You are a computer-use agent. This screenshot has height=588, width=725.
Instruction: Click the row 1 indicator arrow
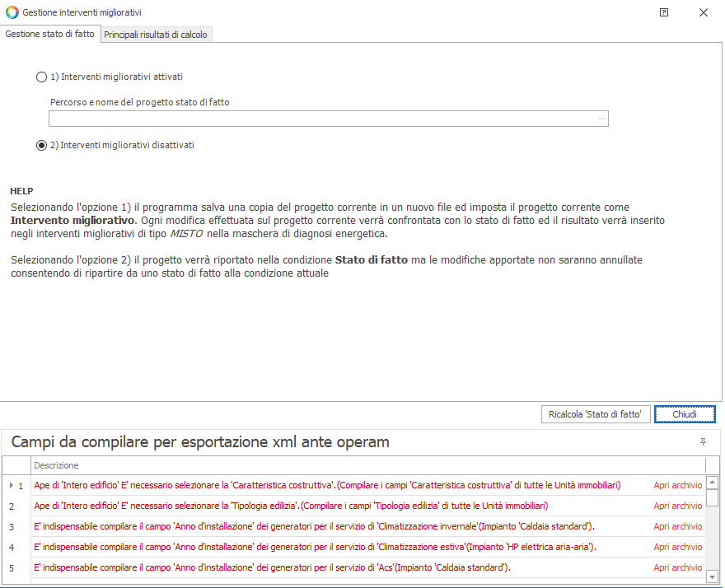pyautogui.click(x=10, y=486)
